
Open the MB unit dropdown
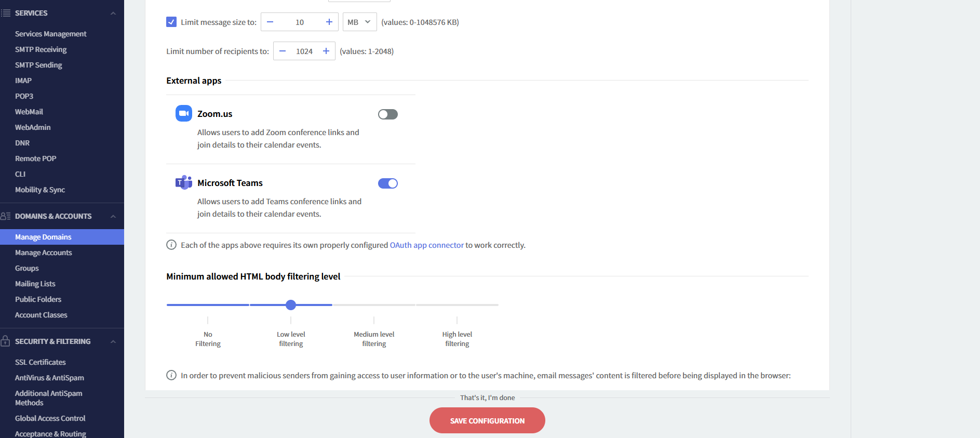pyautogui.click(x=359, y=22)
